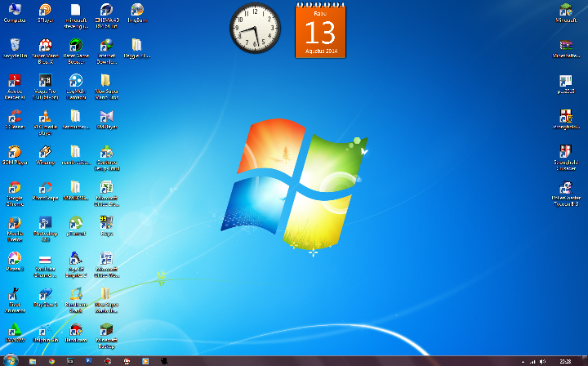Open the Bandicam Crack shortcut
Viewport: 588px width, 366px height.
click(76, 301)
